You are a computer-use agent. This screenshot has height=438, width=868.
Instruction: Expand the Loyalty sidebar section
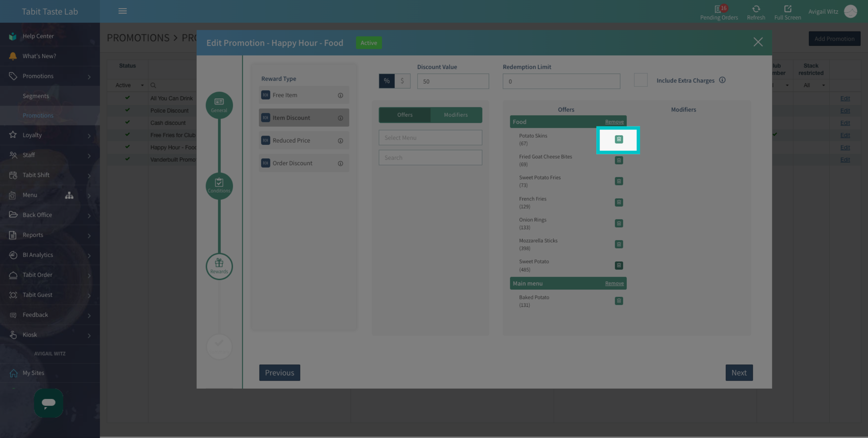pos(50,135)
